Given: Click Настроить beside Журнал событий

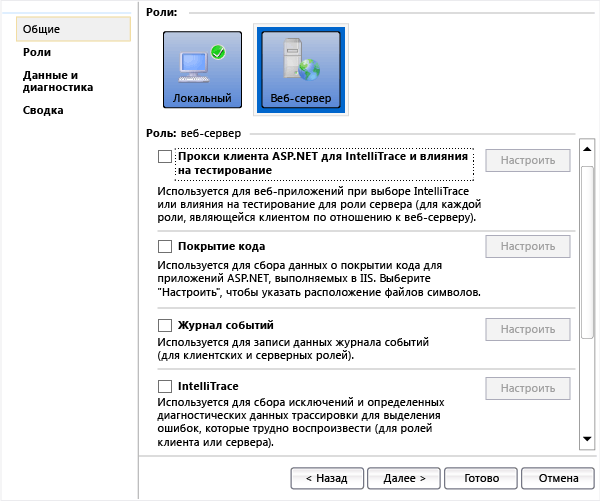Looking at the screenshot, I should (x=528, y=329).
